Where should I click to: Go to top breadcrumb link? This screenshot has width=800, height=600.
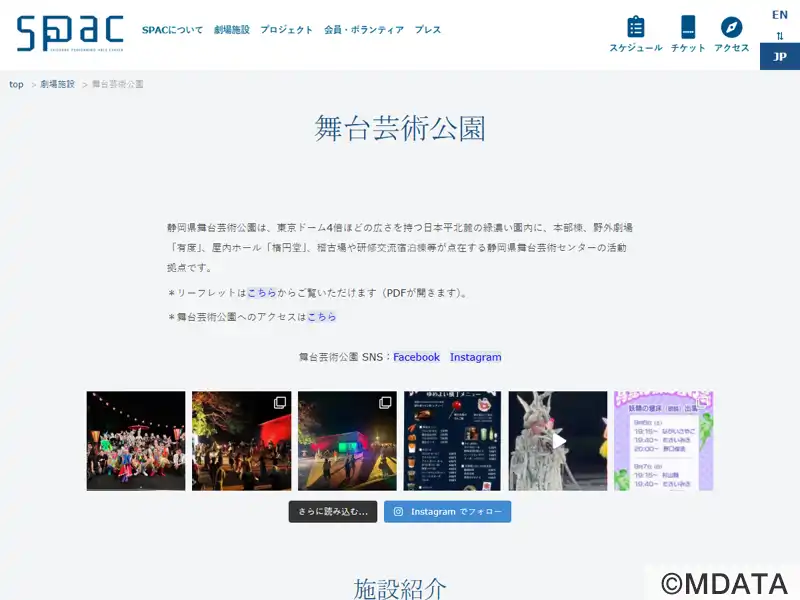16,84
